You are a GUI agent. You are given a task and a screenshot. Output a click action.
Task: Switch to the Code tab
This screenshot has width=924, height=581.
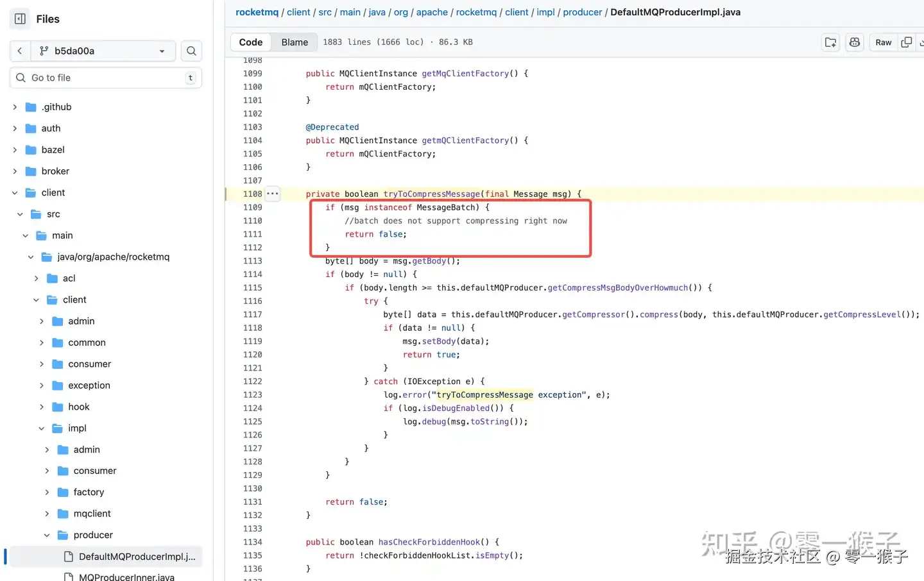click(x=251, y=42)
